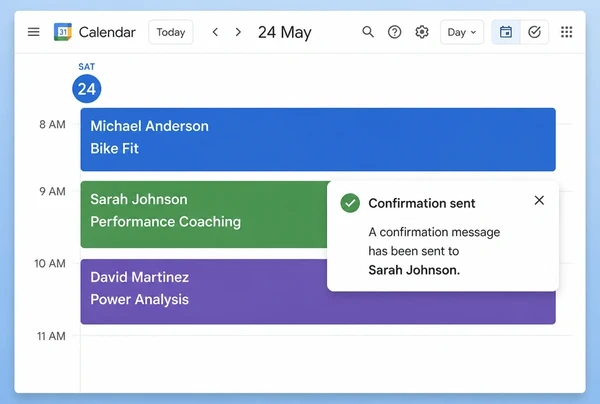Image resolution: width=600 pixels, height=404 pixels.
Task: Open the Day view dropdown
Action: coord(462,32)
